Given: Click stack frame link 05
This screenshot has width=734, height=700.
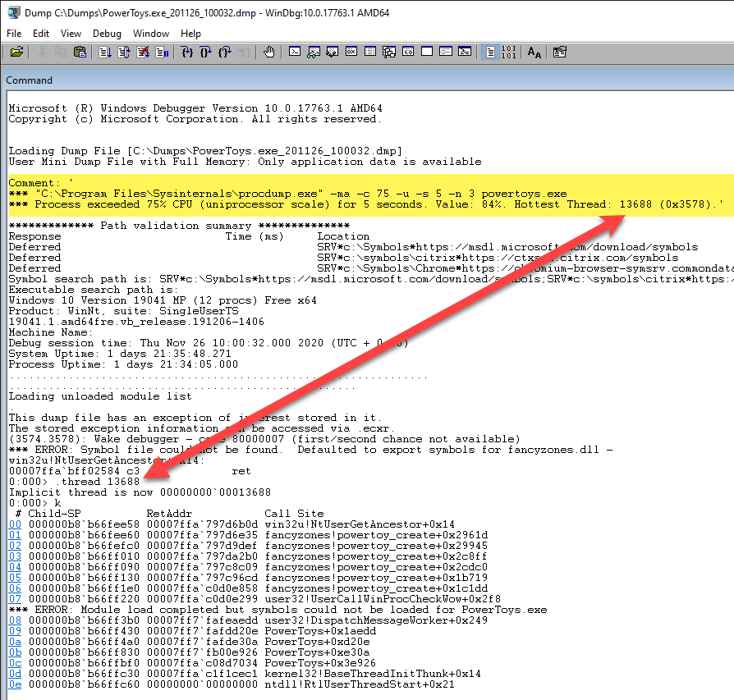Looking at the screenshot, I should click(x=15, y=578).
